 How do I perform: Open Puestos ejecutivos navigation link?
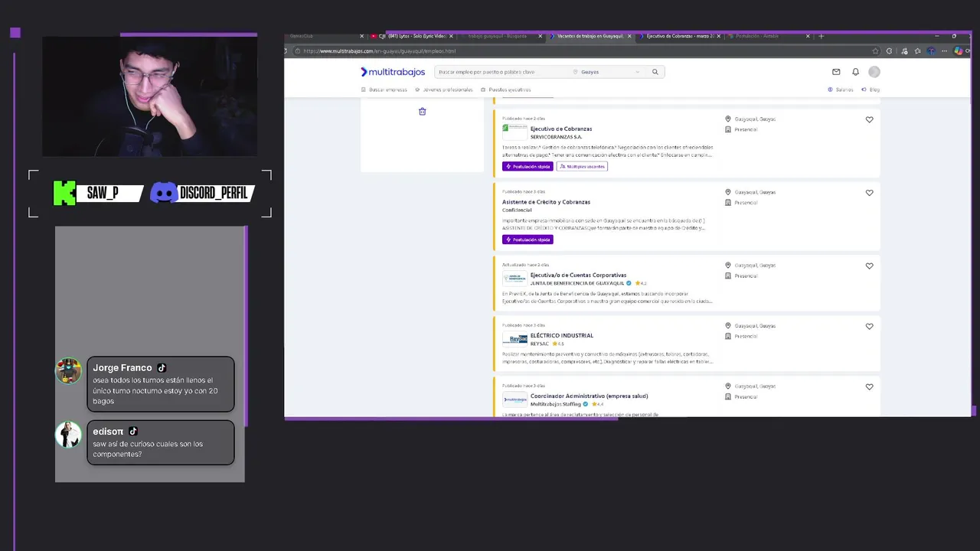click(x=505, y=90)
